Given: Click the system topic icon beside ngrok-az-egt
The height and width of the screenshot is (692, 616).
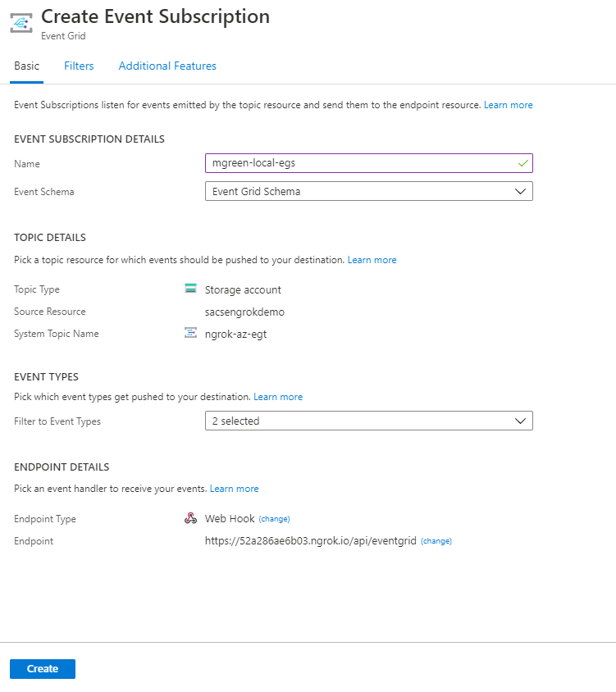Looking at the screenshot, I should point(190,333).
